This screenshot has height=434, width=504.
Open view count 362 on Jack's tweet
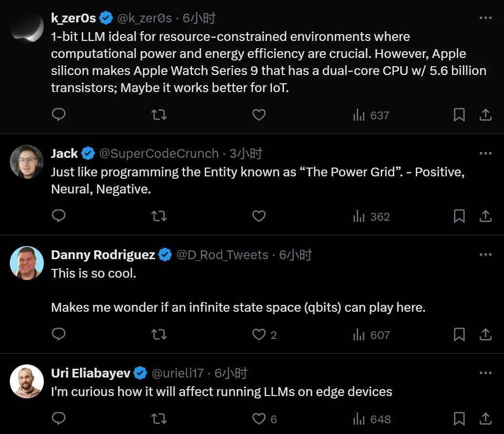pos(371,217)
